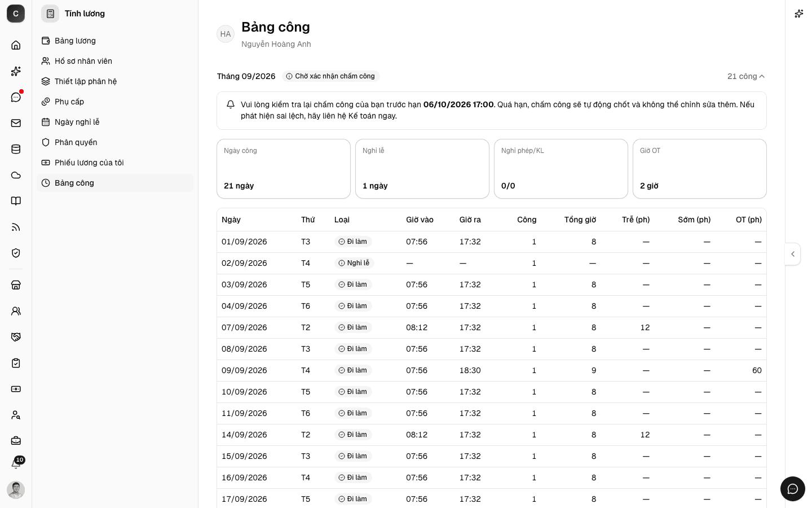The image size is (812, 508).
Task: Open the Phân quyền menu item
Action: pyautogui.click(x=115, y=142)
